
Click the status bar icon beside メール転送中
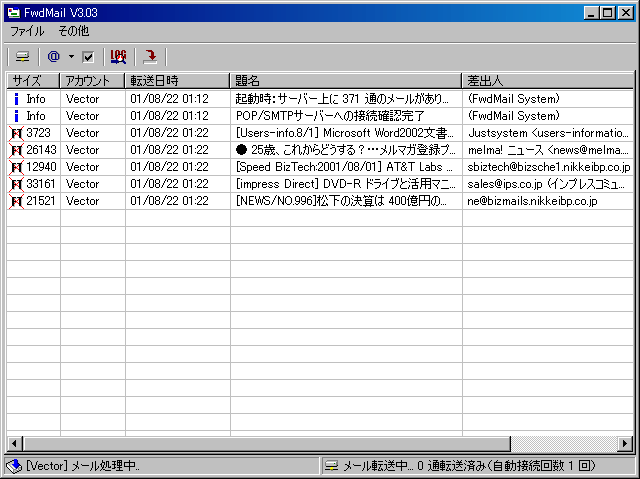pyautogui.click(x=331, y=466)
